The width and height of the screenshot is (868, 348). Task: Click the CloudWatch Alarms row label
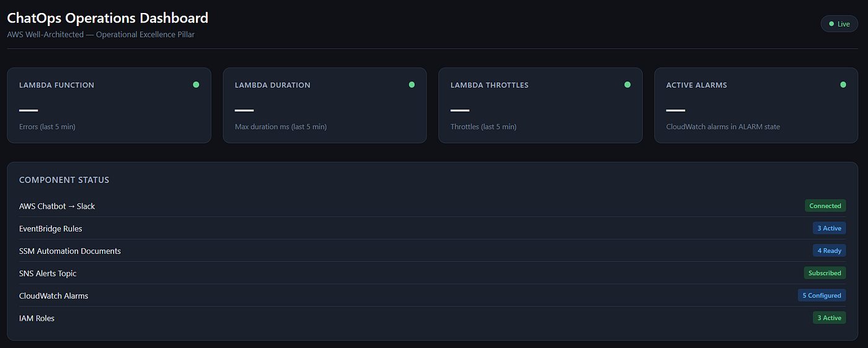(x=54, y=295)
